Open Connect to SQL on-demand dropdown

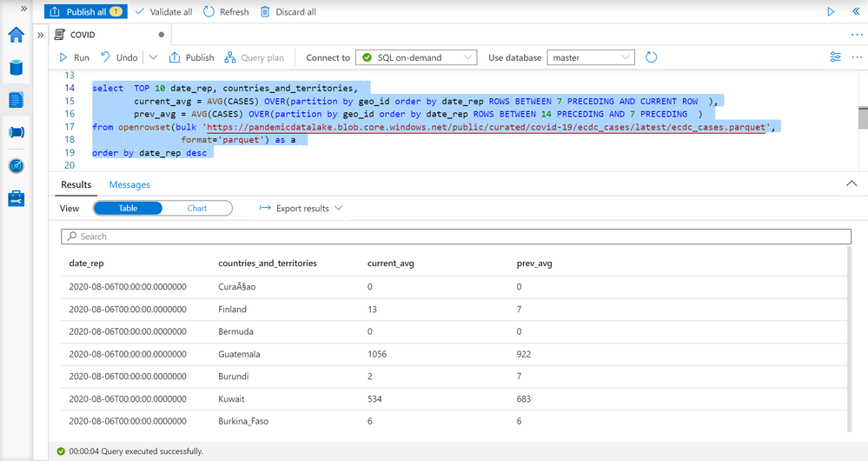[416, 57]
